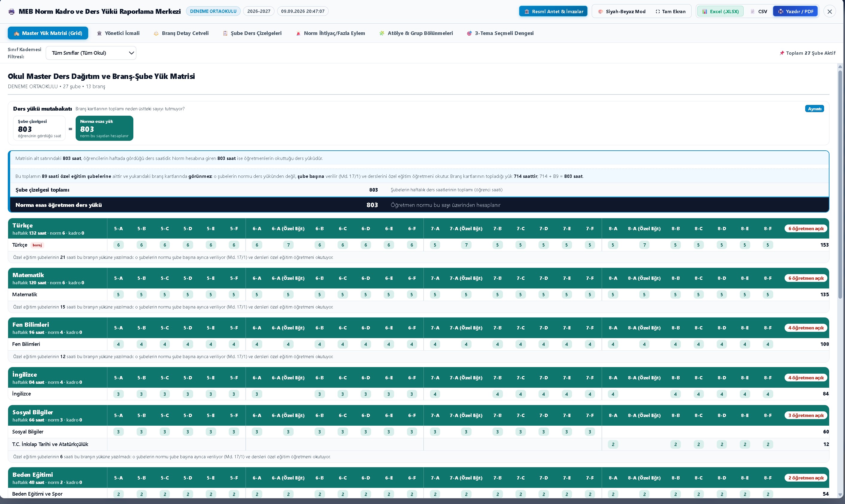Screen dimensions: 845x504
Task: Click the clipboard icon on Şube Ders Çizelgeleri tab
Action: [x=225, y=33]
